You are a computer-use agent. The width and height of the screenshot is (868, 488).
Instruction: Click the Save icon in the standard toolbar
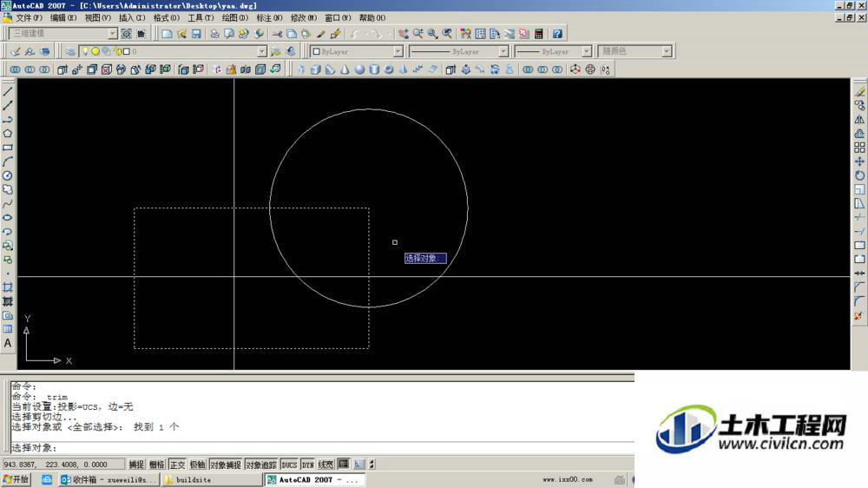pyautogui.click(x=196, y=34)
